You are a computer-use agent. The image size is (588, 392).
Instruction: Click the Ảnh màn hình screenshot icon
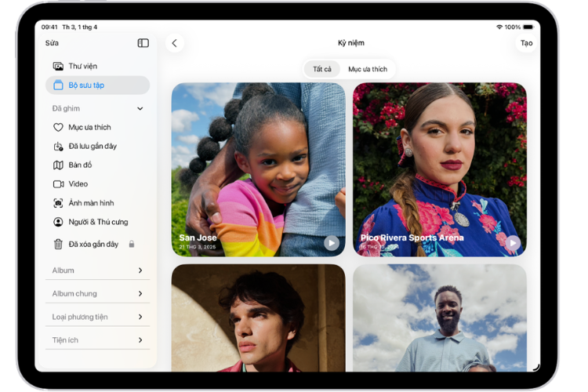[58, 203]
